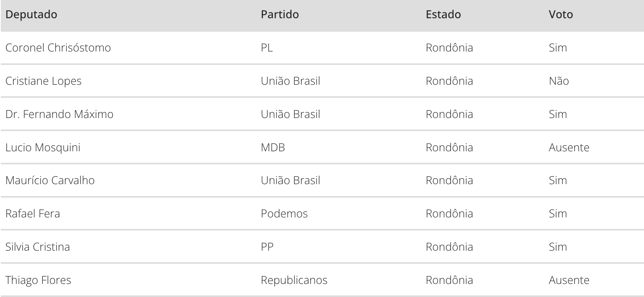This screenshot has width=644, height=297.
Task: Click the Partido column header
Action: tap(280, 15)
